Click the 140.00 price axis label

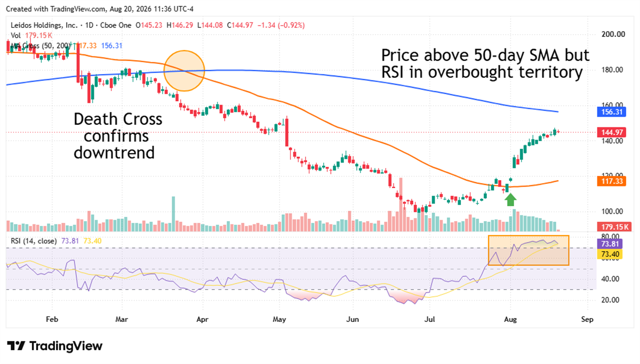(612, 141)
